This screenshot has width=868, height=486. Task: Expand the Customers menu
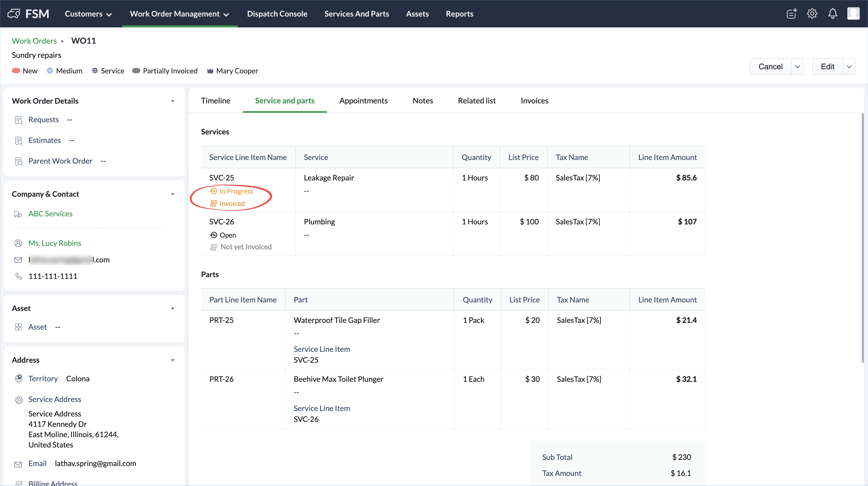pyautogui.click(x=88, y=14)
